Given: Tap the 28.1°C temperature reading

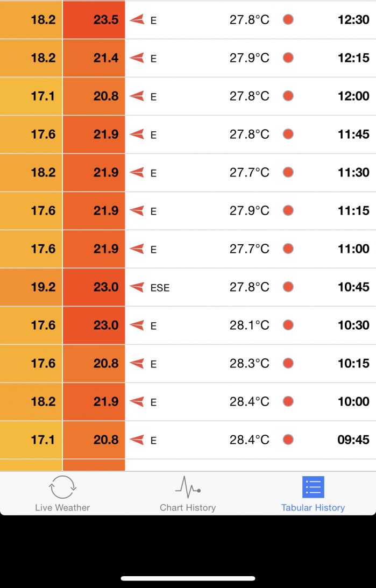Looking at the screenshot, I should tap(249, 325).
